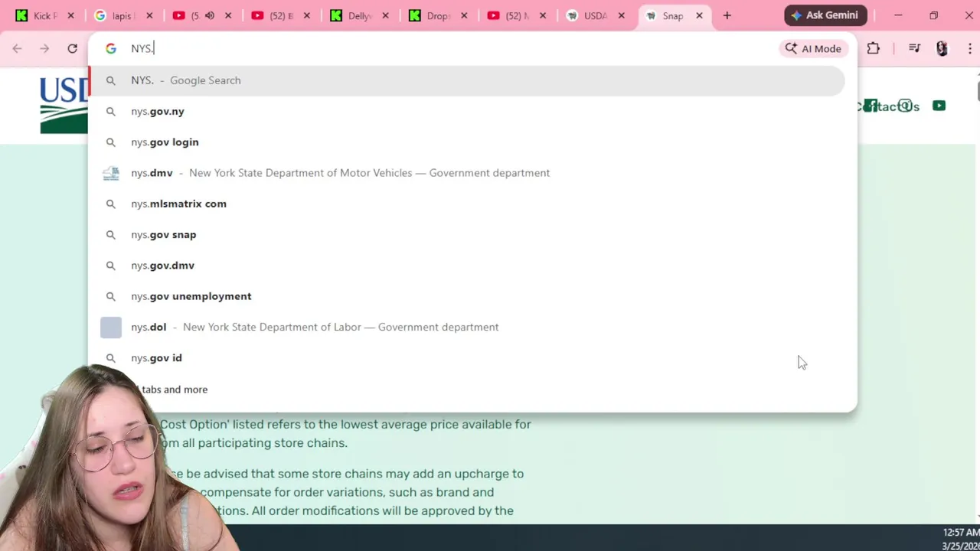This screenshot has height=551, width=980.
Task: Click the USDA logo on the page
Action: [64, 105]
